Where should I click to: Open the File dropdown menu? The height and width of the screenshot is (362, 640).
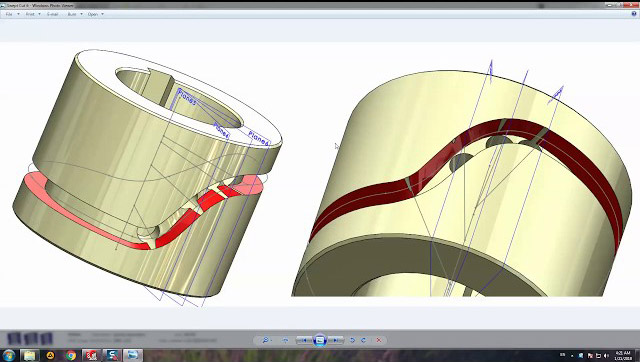point(12,14)
